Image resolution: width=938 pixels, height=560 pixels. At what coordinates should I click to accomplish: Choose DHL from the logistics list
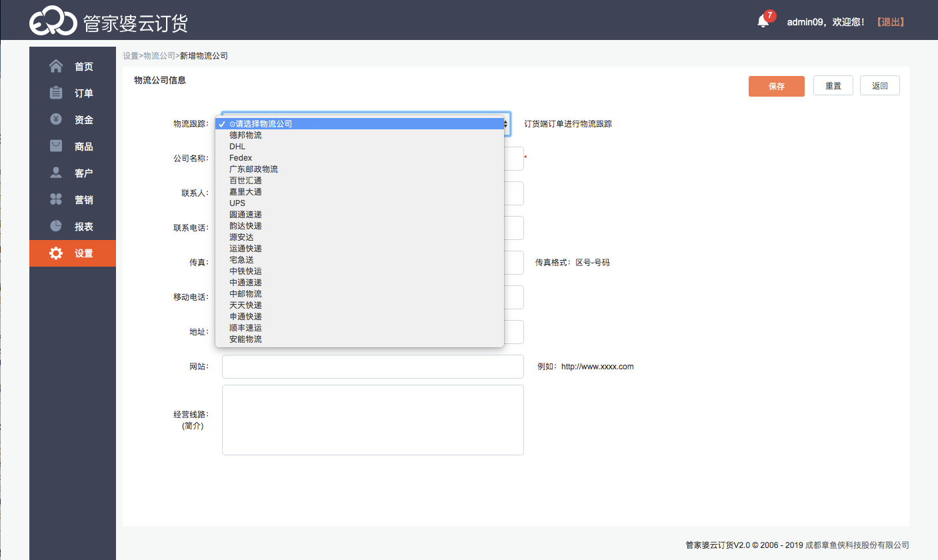[x=359, y=147]
